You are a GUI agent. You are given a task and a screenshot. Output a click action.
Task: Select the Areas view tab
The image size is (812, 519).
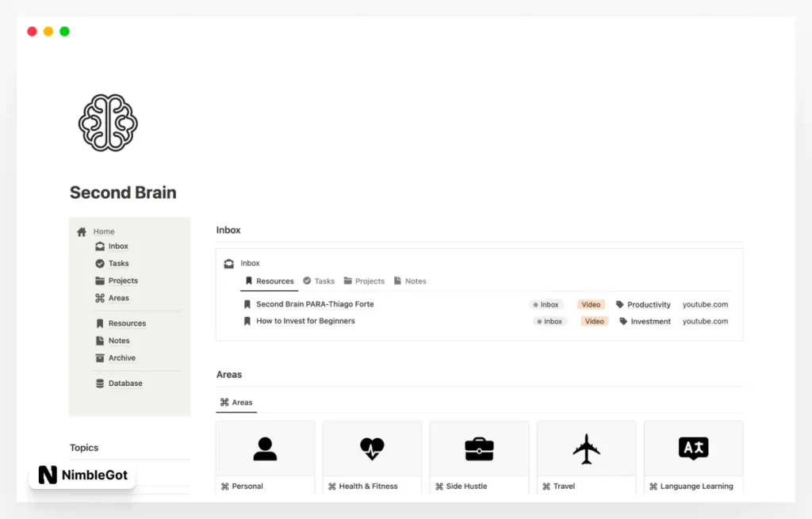pos(236,403)
